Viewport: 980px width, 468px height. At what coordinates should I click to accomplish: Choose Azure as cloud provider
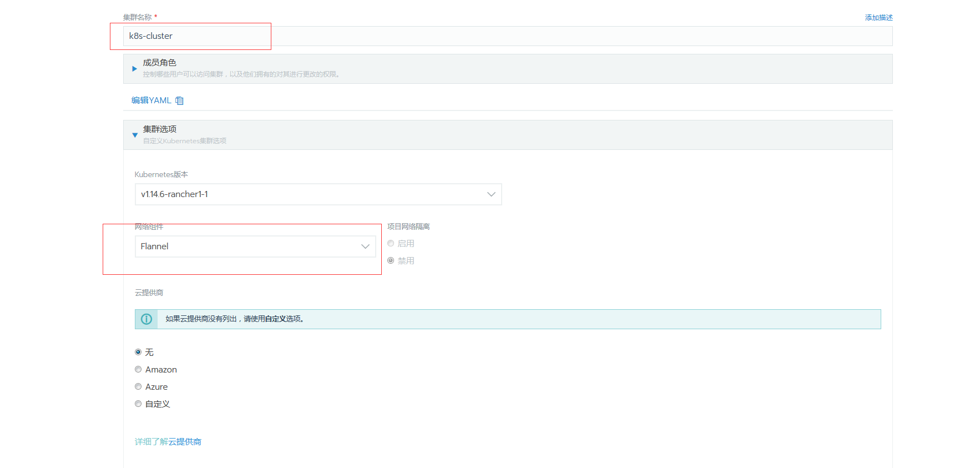138,387
